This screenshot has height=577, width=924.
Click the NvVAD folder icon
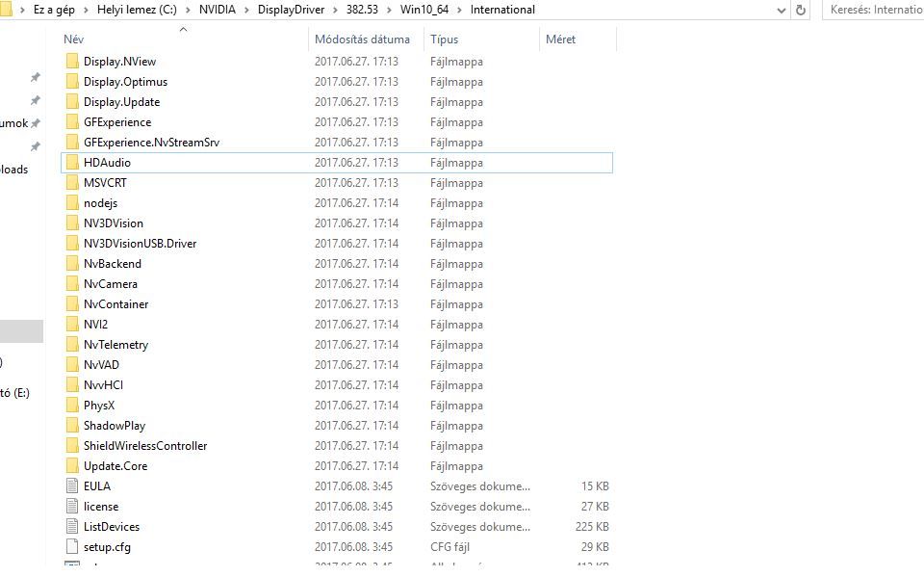point(72,365)
